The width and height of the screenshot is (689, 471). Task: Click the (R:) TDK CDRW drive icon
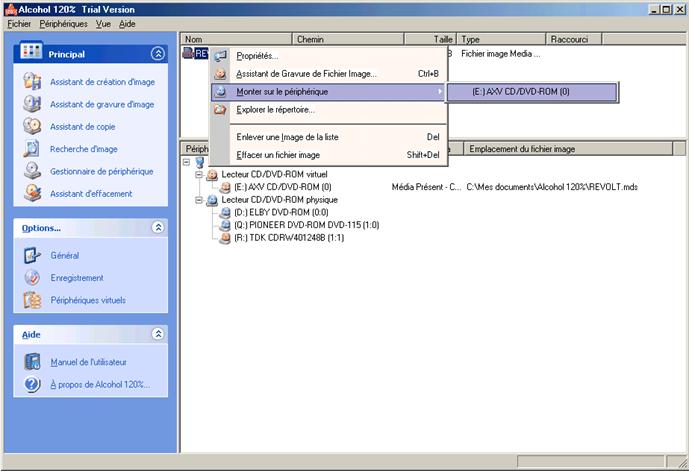(x=225, y=238)
